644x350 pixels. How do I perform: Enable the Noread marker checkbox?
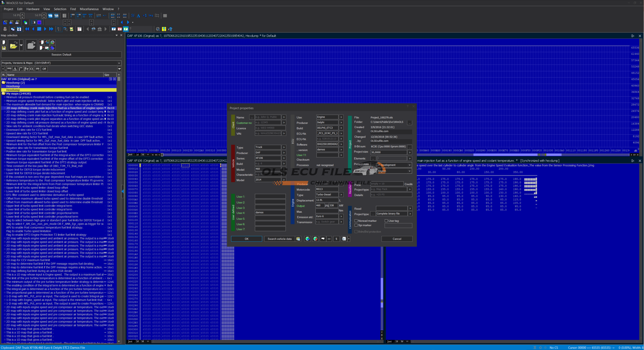pos(356,221)
